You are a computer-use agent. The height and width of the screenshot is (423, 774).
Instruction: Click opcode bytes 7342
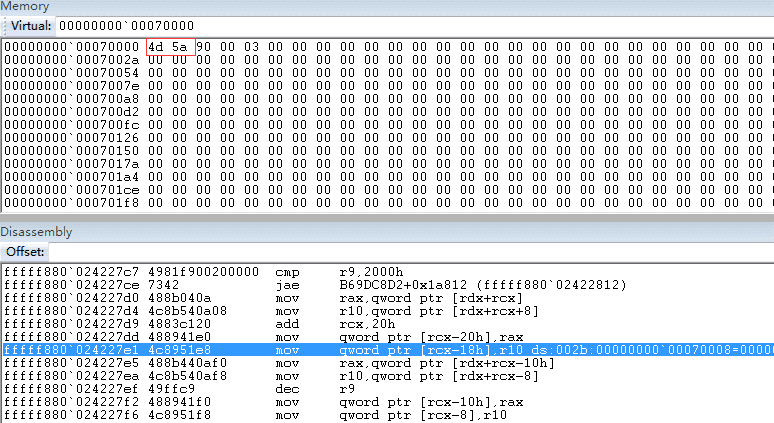point(163,285)
